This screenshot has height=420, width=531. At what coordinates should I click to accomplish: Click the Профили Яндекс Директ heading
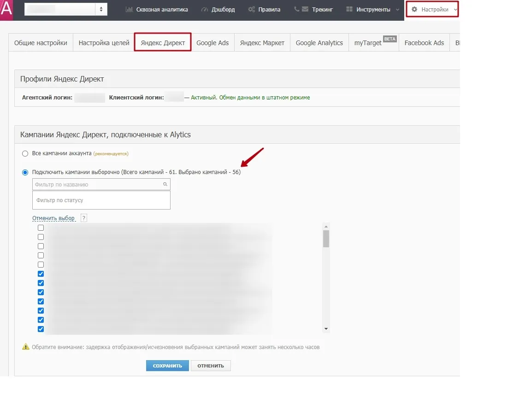click(x=62, y=79)
